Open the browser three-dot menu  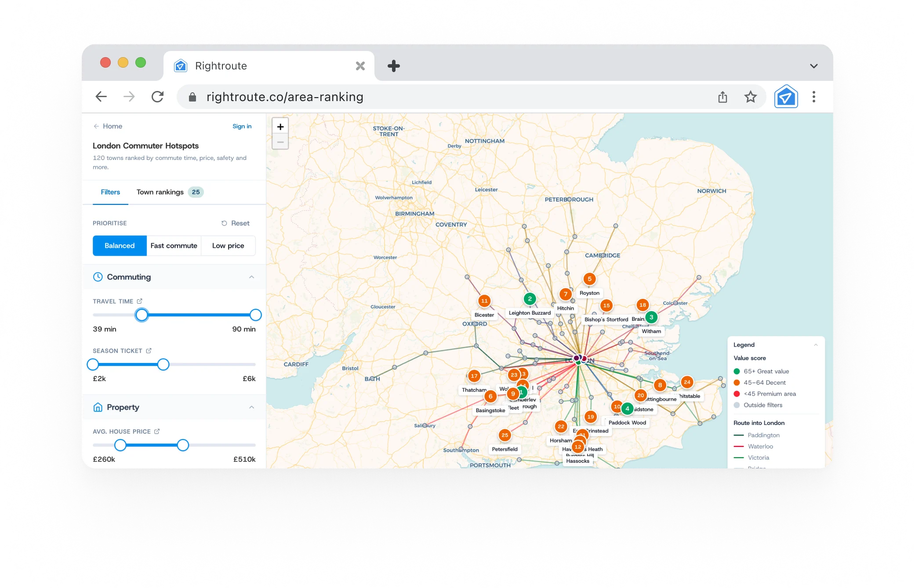[814, 97]
